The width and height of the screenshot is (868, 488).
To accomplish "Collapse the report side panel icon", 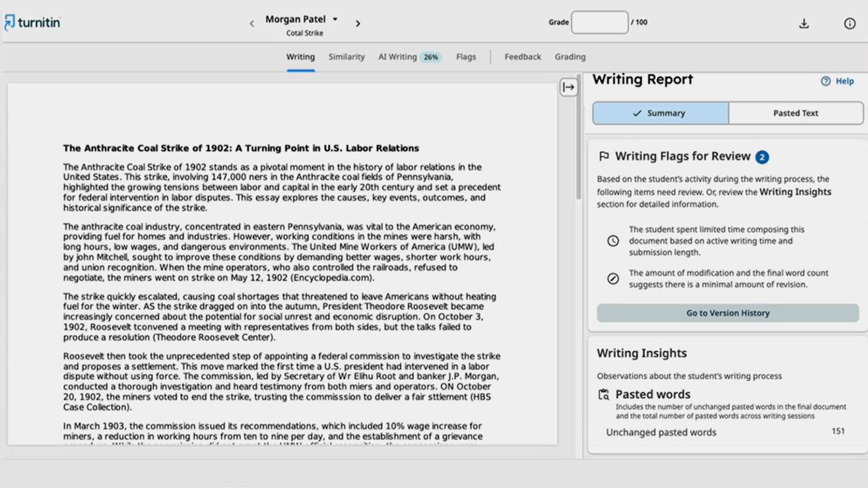I will point(568,87).
